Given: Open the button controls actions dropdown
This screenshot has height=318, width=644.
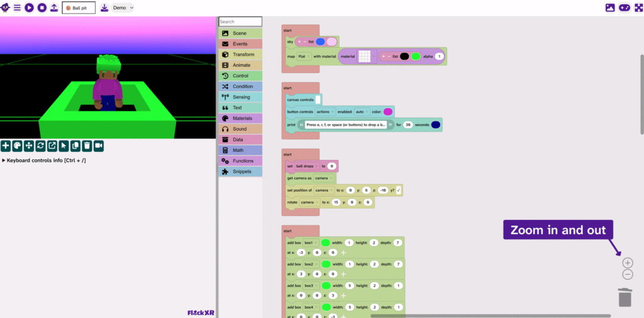Looking at the screenshot, I should 325,111.
